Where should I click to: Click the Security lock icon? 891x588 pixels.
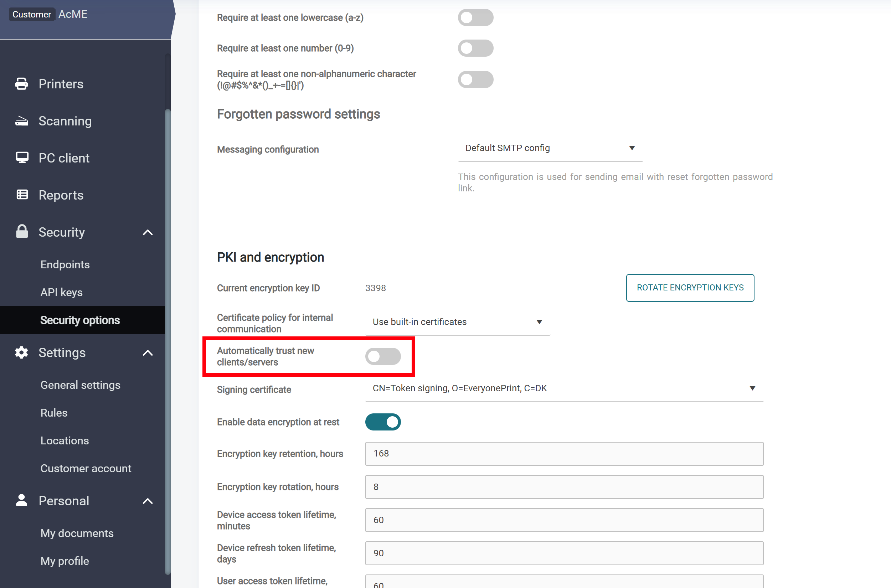pyautogui.click(x=22, y=231)
